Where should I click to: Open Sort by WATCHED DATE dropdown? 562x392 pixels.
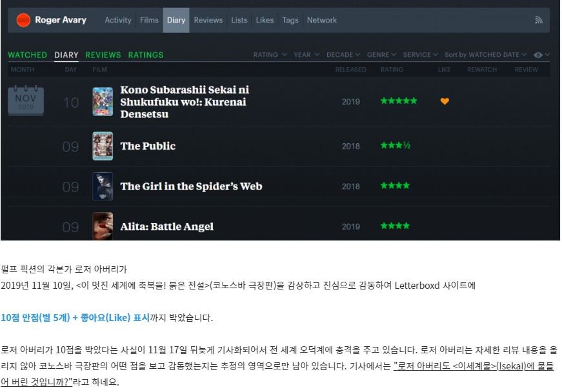[485, 55]
